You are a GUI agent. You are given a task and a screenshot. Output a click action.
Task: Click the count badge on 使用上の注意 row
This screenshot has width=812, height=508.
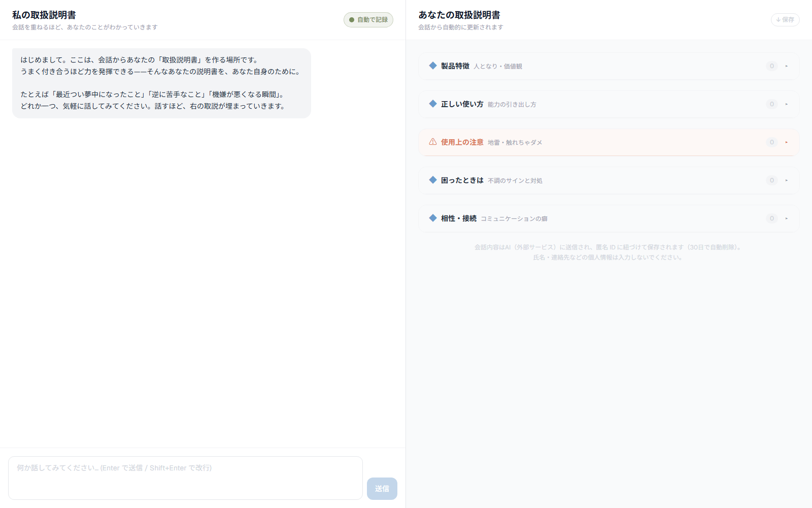click(x=772, y=142)
